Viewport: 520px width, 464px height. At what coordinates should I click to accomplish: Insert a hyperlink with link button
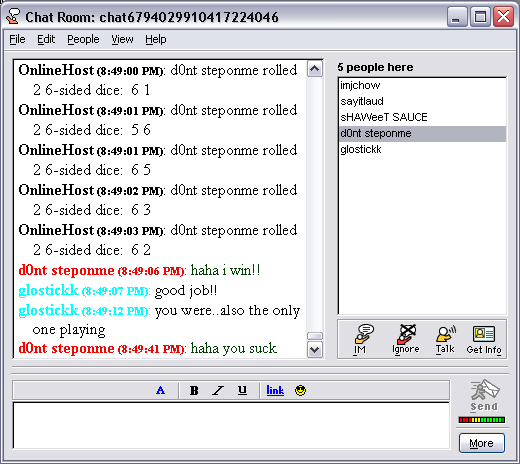275,390
